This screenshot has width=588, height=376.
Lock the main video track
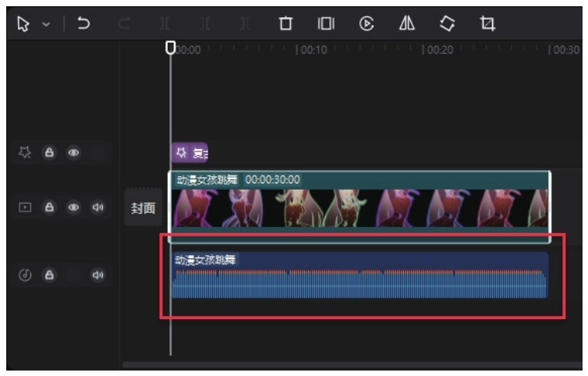[49, 208]
